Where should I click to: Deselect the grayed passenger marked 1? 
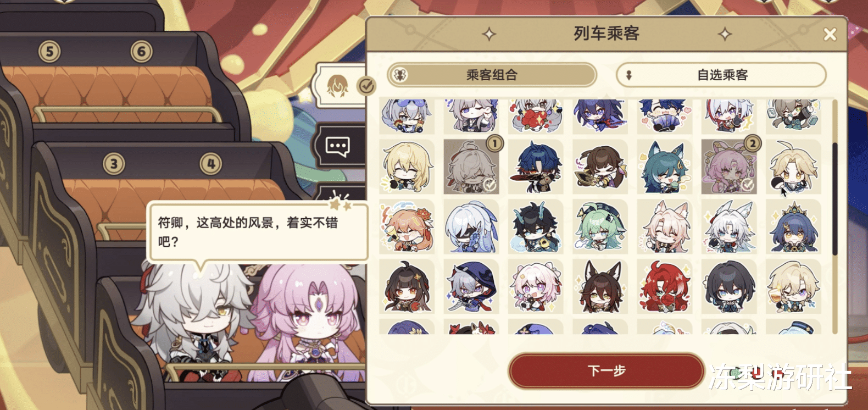471,167
